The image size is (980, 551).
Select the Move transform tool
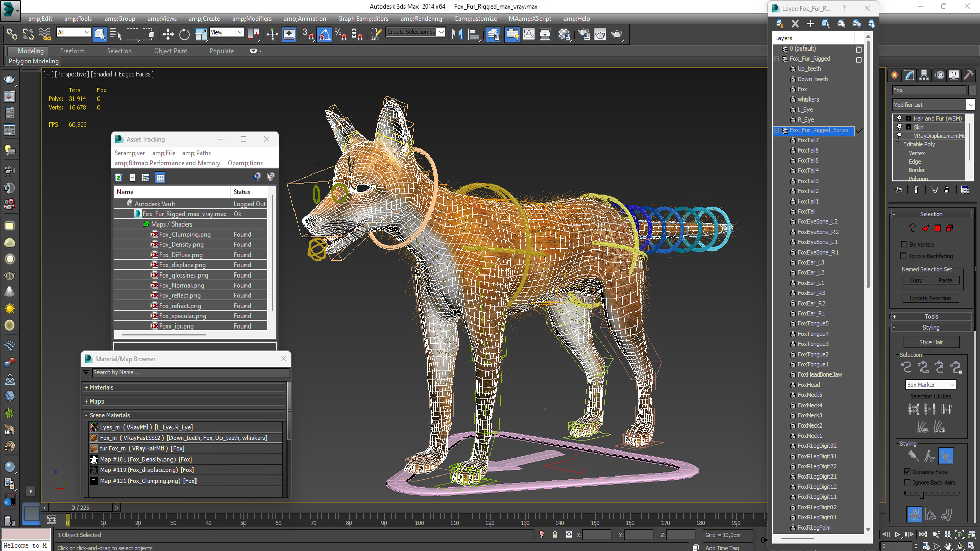click(168, 34)
